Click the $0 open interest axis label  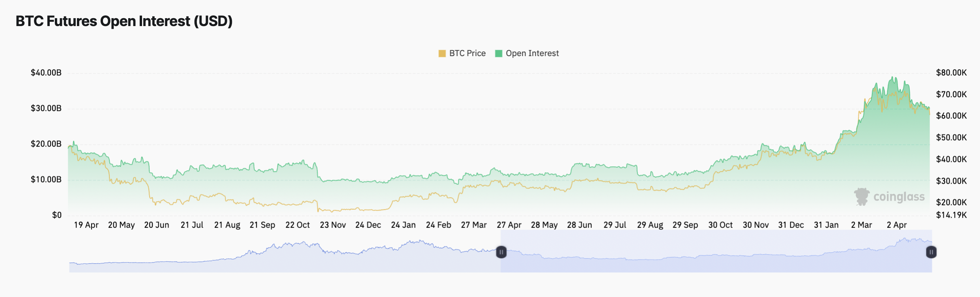(57, 215)
